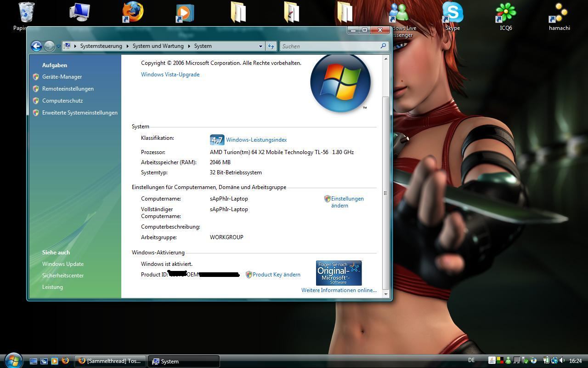The width and height of the screenshot is (588, 368).
Task: Click shield icon beside Computerschutz
Action: pyautogui.click(x=36, y=101)
